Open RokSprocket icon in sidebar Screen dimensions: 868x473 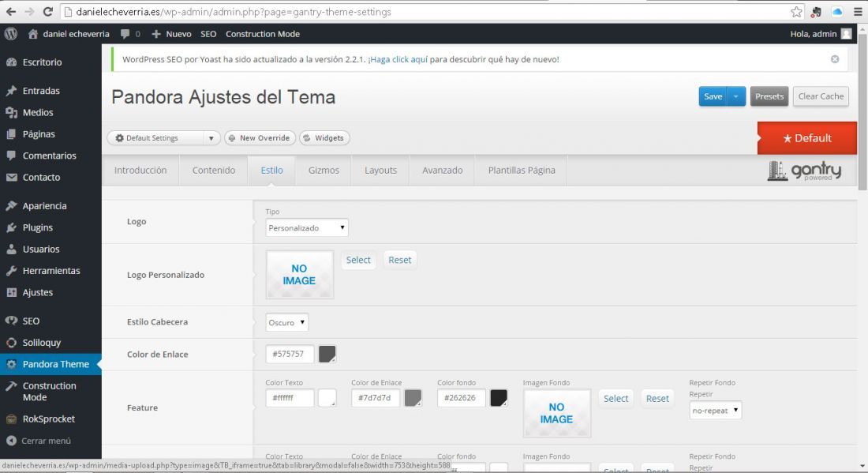(x=11, y=419)
